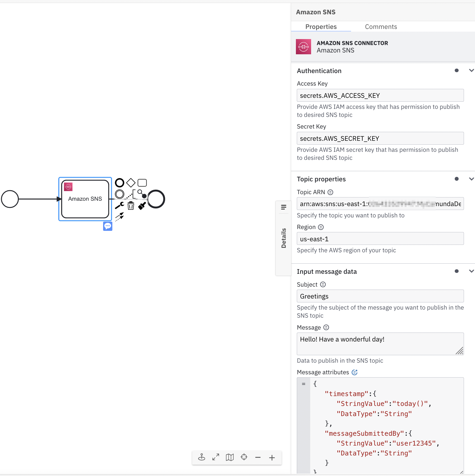Collapse the Input message data chevron
The width and height of the screenshot is (475, 476).
coord(471,271)
